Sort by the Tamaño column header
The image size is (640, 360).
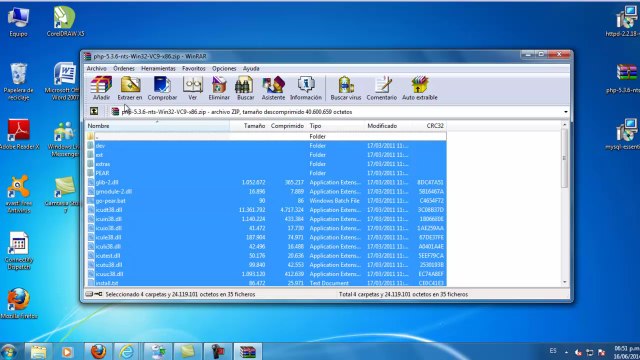(249, 126)
